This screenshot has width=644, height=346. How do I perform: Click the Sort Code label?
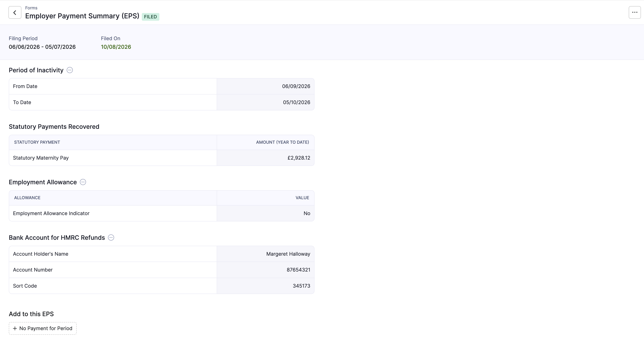click(25, 286)
